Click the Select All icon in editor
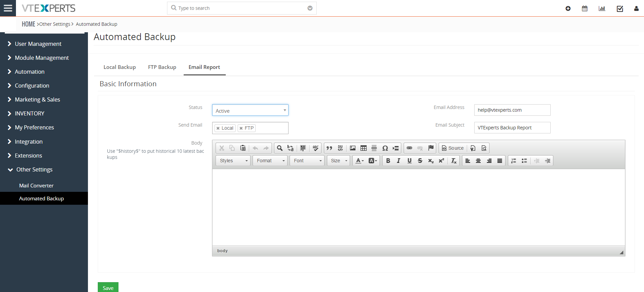Viewport: 644px width, 292px height. pyautogui.click(x=303, y=148)
